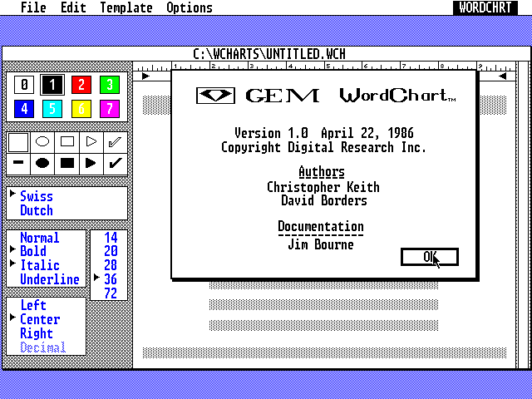The height and width of the screenshot is (399, 532).
Task: Set text style to Normal
Action: coord(40,238)
